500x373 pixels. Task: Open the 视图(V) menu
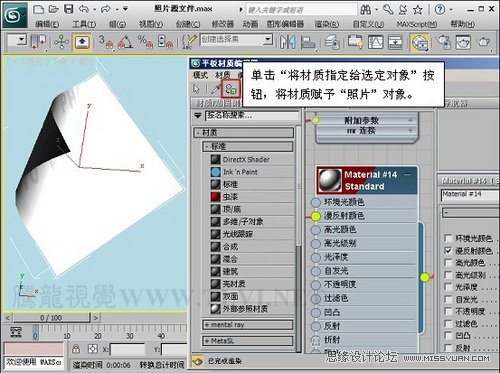click(x=151, y=24)
